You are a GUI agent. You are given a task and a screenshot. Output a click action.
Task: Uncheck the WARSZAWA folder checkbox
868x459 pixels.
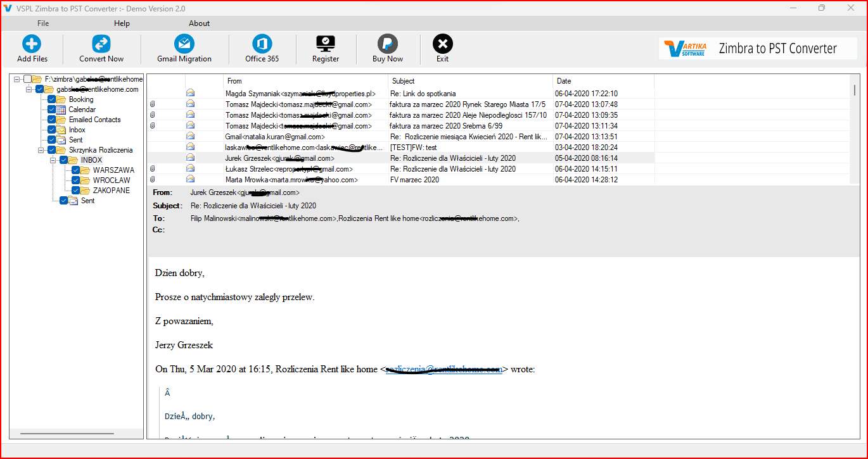coord(75,170)
